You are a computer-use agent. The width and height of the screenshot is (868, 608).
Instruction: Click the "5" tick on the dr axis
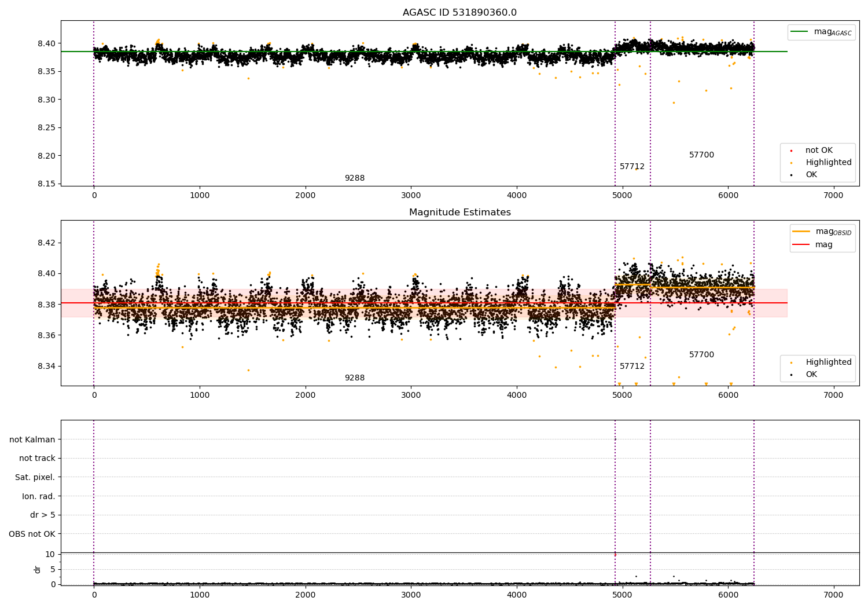coord(53,569)
